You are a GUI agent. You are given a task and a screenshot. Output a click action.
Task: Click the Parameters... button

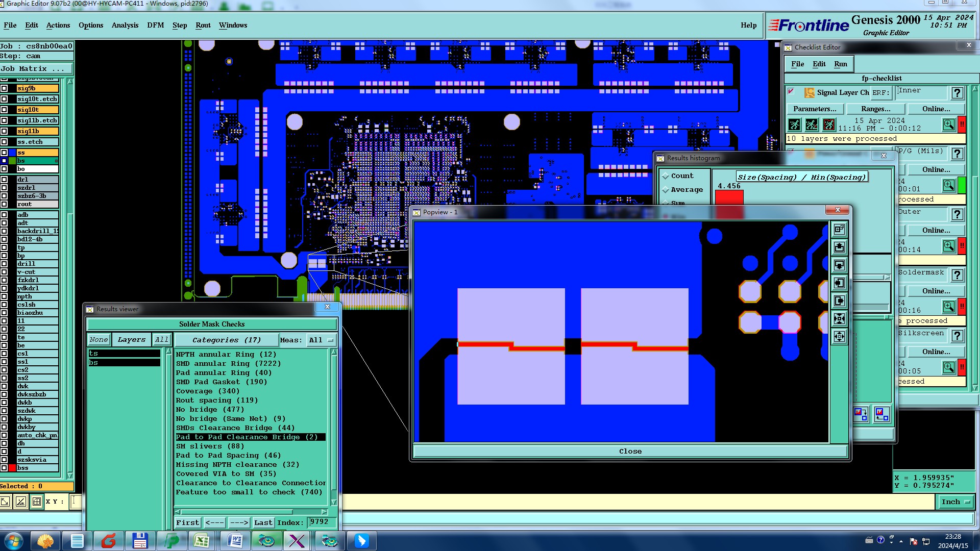pyautogui.click(x=815, y=109)
